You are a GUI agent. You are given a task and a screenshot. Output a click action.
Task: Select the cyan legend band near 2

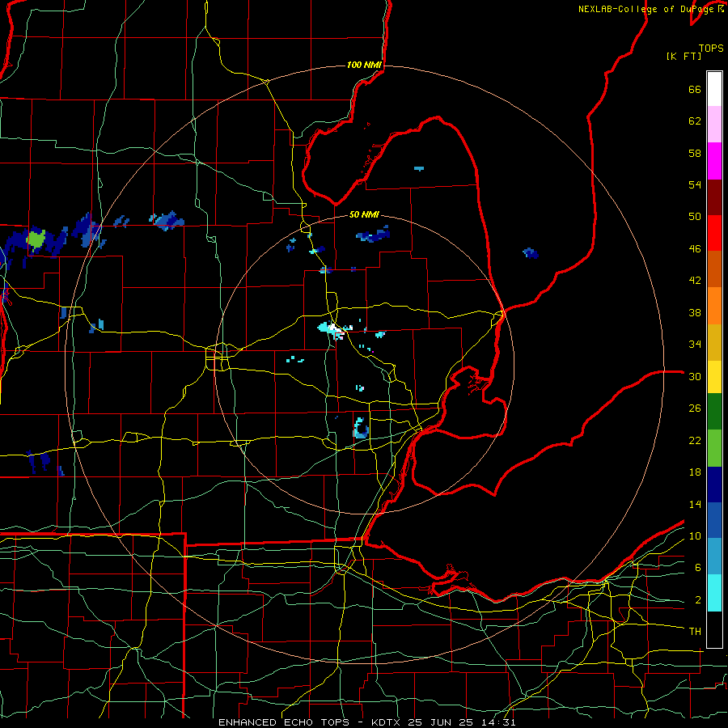tap(714, 593)
